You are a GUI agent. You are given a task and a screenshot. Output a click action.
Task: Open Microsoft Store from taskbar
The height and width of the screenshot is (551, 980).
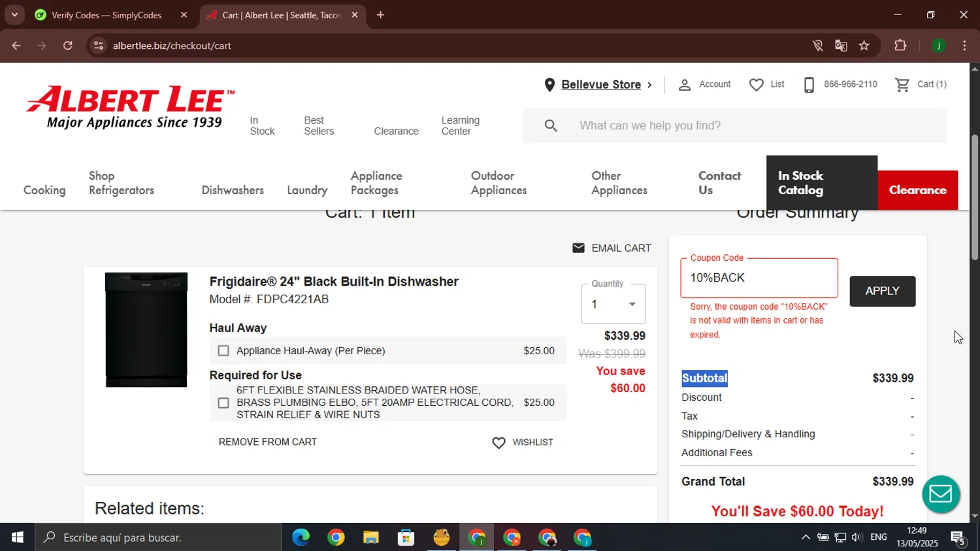pyautogui.click(x=406, y=537)
